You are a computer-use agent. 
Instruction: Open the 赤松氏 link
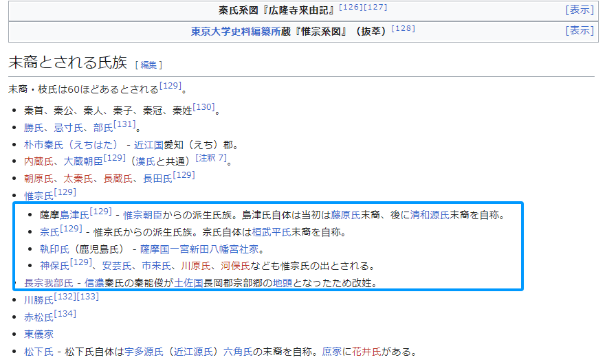click(x=38, y=317)
